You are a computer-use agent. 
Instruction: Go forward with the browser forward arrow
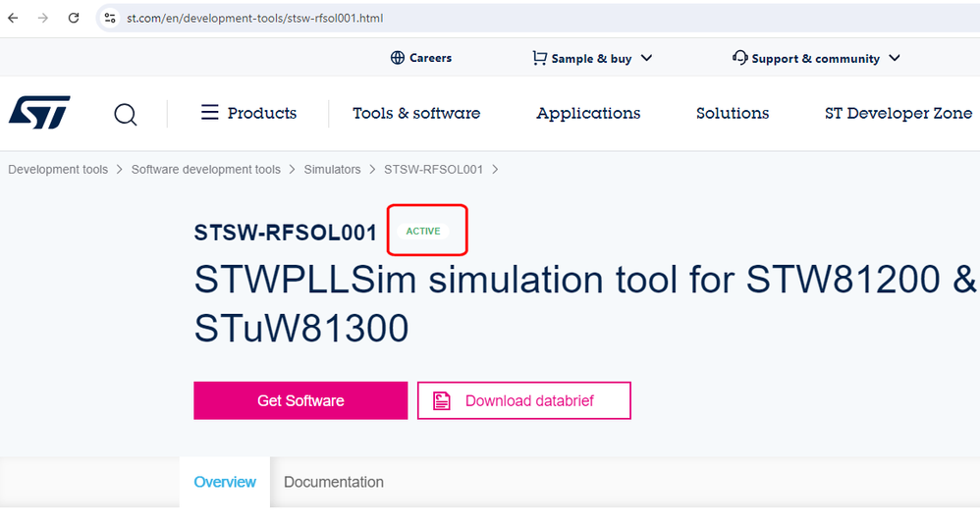(x=42, y=18)
